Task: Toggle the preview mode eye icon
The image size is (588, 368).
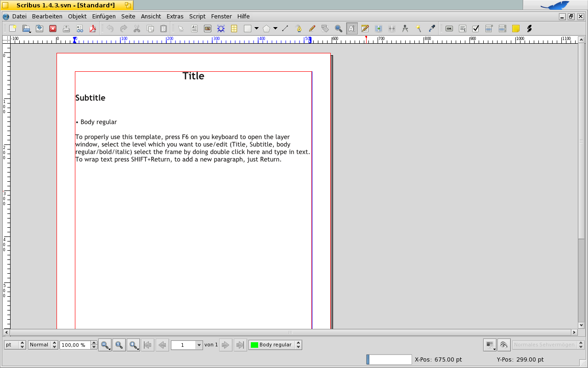Action: click(x=504, y=345)
